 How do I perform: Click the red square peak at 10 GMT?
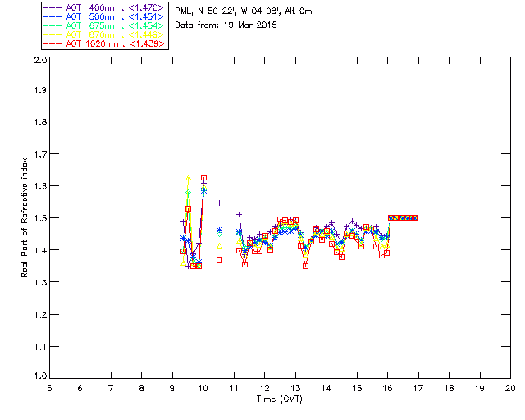(203, 178)
